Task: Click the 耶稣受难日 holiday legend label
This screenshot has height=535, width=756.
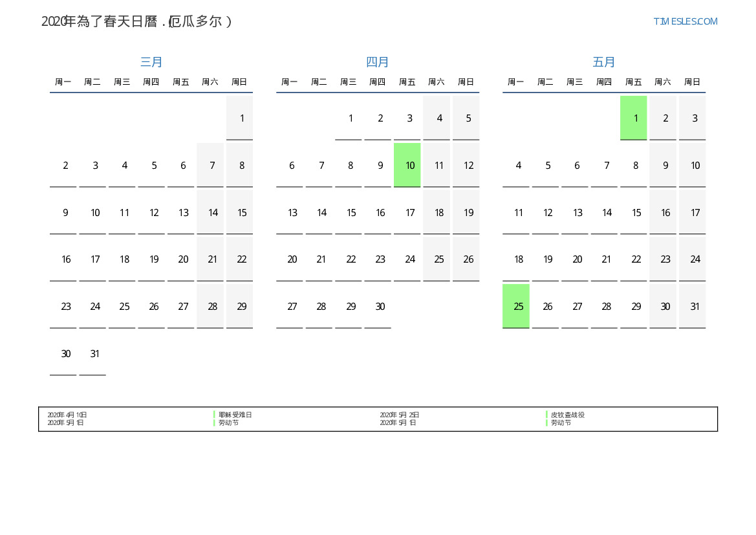Action: tap(235, 415)
